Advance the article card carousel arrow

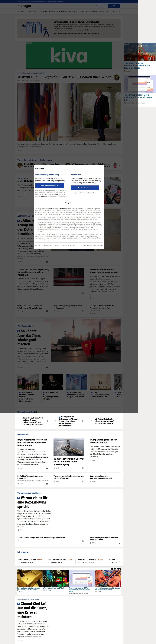(119, 389)
